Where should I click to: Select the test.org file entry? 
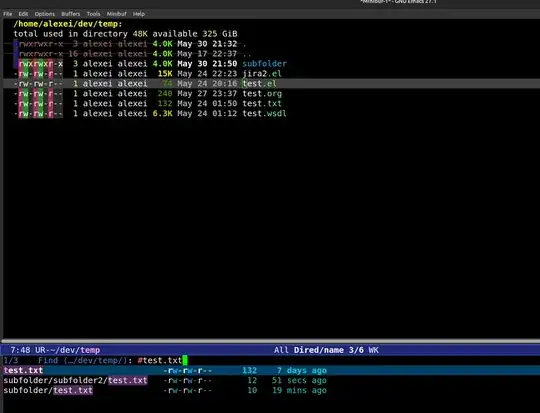[262, 94]
